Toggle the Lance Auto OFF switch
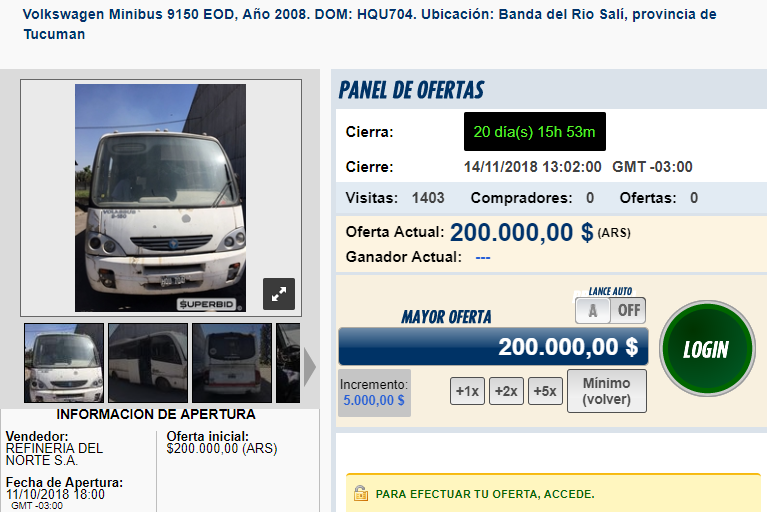Image resolution: width=767 pixels, height=512 pixels. (x=629, y=310)
